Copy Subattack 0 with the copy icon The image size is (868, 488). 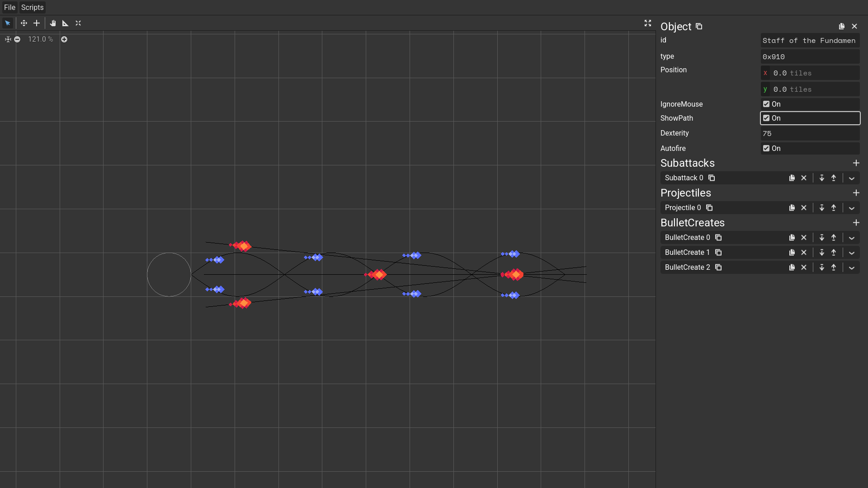712,178
